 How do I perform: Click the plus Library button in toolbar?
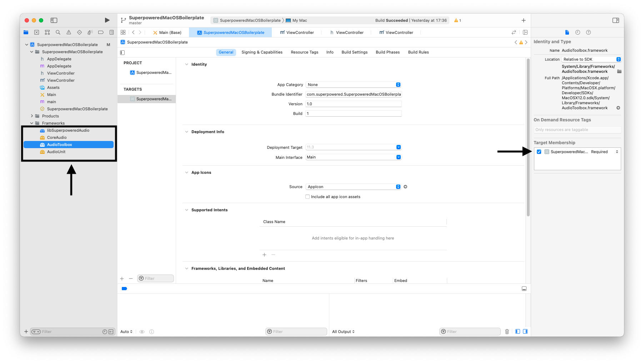(x=523, y=20)
